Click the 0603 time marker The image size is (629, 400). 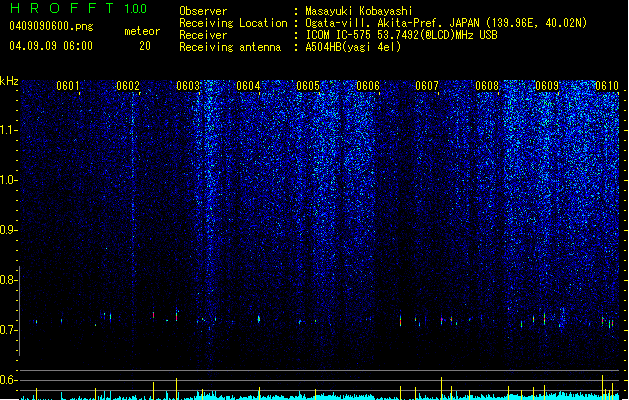click(188, 86)
